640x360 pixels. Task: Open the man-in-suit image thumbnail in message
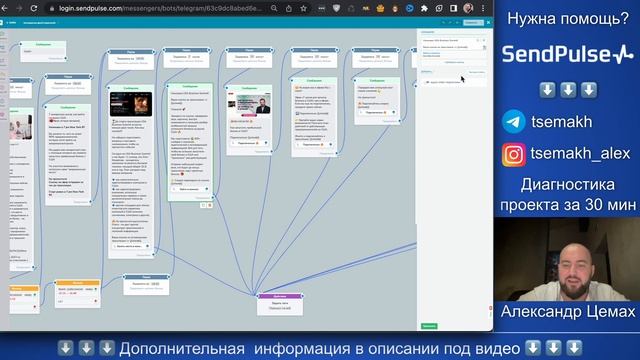[249, 104]
